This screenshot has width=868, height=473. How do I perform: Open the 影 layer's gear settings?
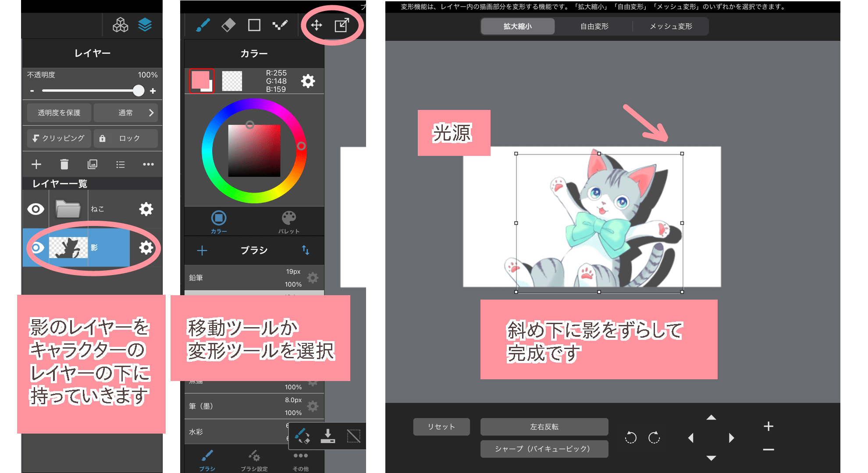[x=146, y=247]
